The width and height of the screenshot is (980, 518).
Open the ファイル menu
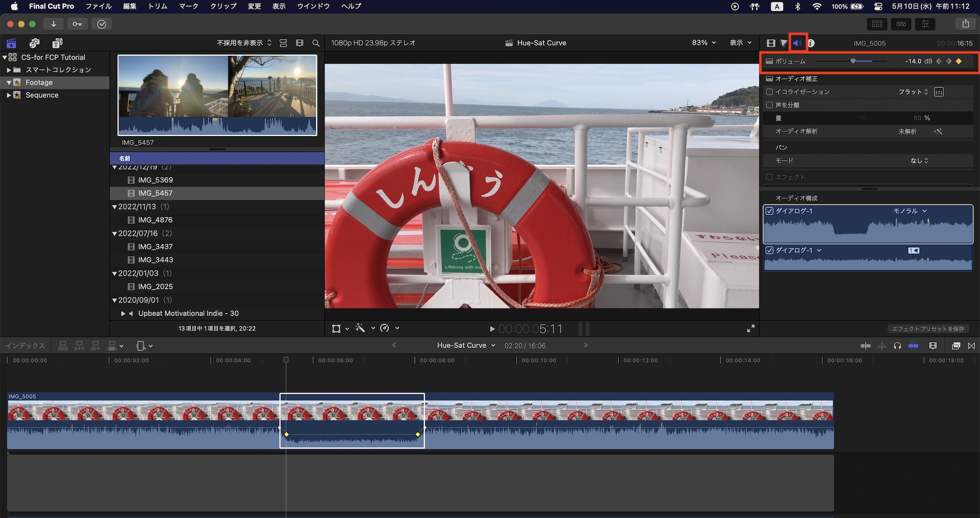(98, 6)
